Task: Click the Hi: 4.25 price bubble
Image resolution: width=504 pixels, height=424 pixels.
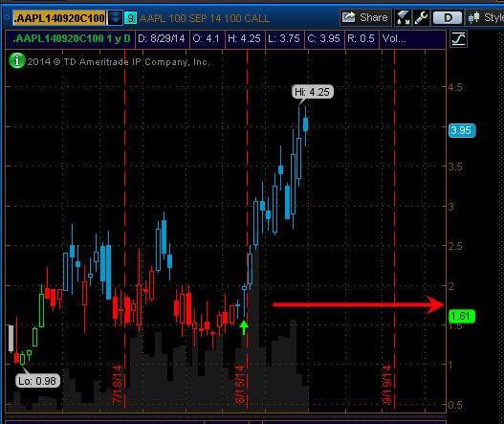Action: point(312,92)
